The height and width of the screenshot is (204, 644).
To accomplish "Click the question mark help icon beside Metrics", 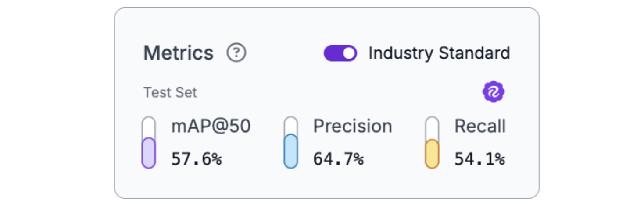I will (x=236, y=53).
